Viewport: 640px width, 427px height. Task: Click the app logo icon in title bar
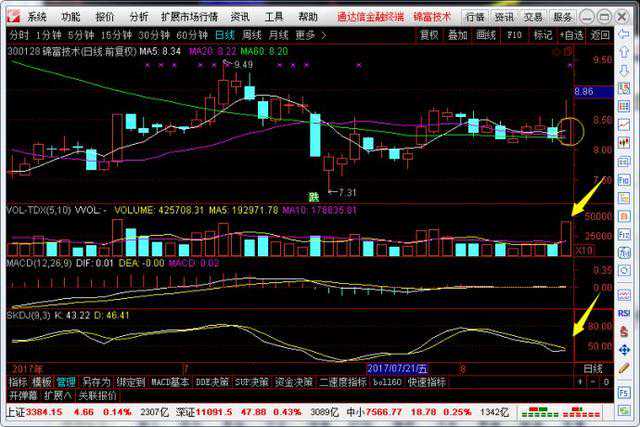(x=12, y=16)
